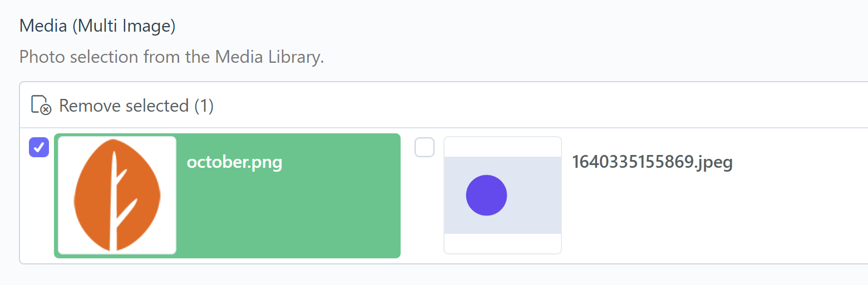The width and height of the screenshot is (868, 285).
Task: Click the purple circle in the jpeg preview
Action: point(486,196)
